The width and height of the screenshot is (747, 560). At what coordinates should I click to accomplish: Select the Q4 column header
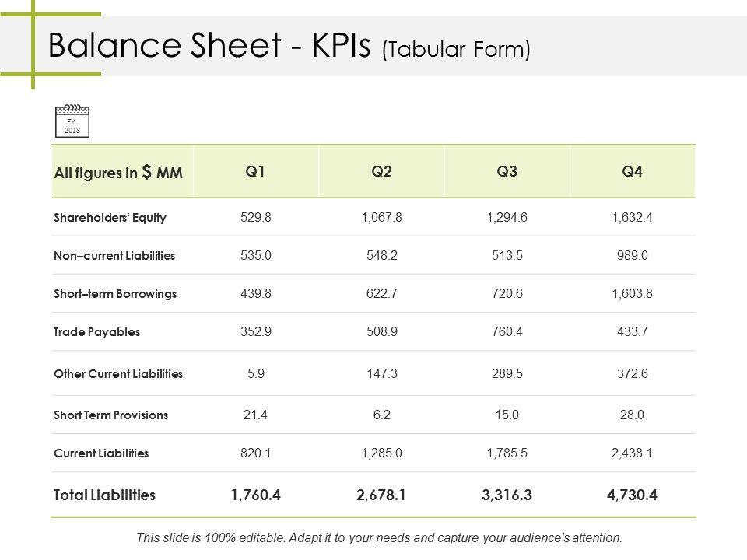tap(632, 172)
